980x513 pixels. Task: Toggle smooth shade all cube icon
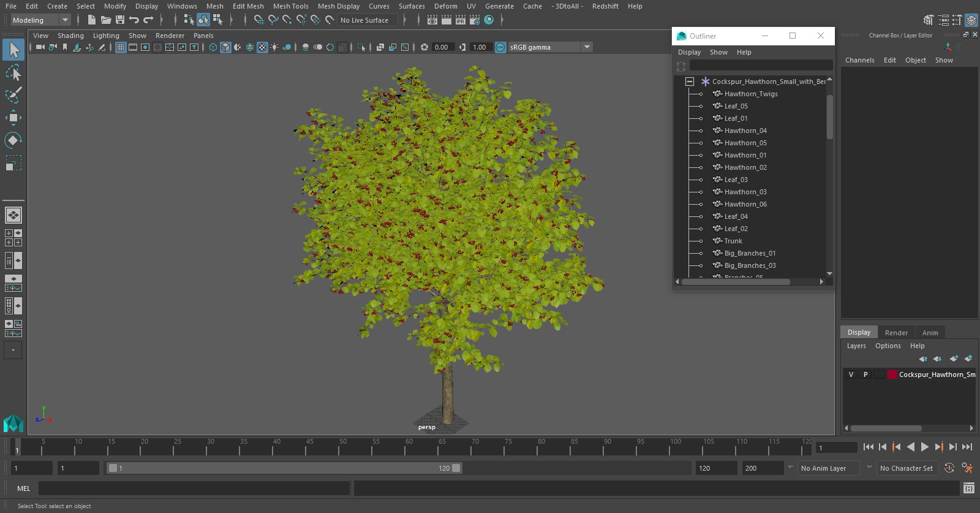pyautogui.click(x=225, y=47)
